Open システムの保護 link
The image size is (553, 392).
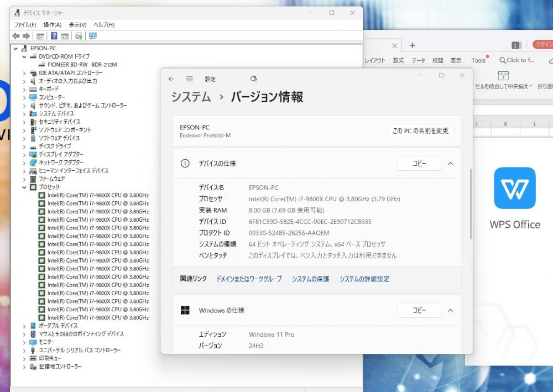pos(310,279)
